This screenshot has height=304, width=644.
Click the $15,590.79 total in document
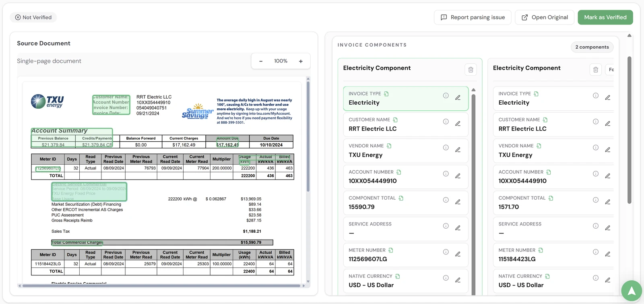pos(251,243)
